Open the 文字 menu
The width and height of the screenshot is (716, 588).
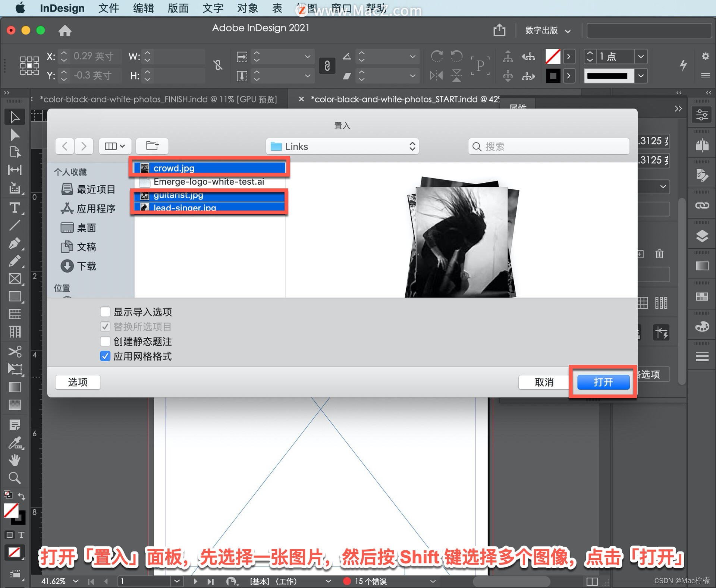point(213,8)
